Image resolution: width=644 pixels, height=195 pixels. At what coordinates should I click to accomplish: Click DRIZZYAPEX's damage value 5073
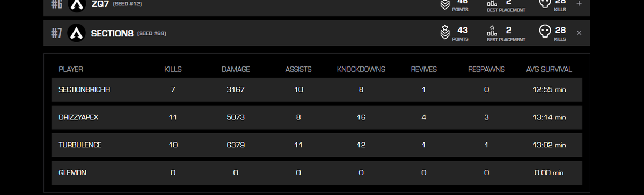point(236,117)
